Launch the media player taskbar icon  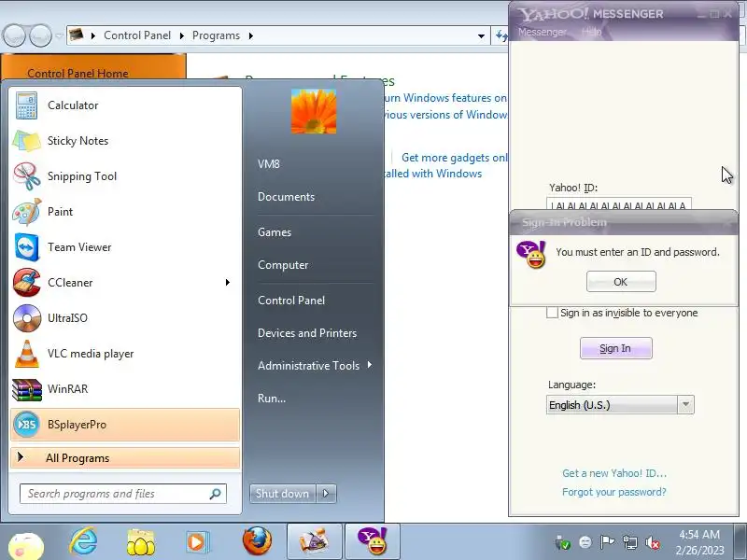pos(197,542)
